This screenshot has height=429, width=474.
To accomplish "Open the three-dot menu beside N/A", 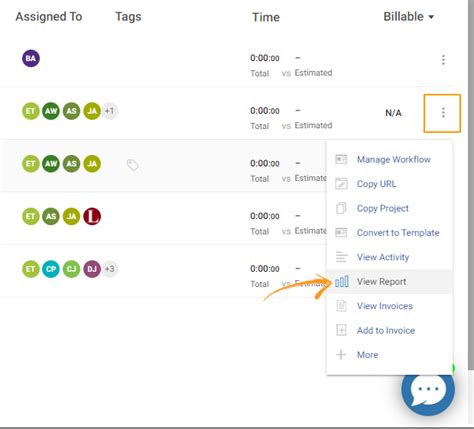I will [443, 113].
